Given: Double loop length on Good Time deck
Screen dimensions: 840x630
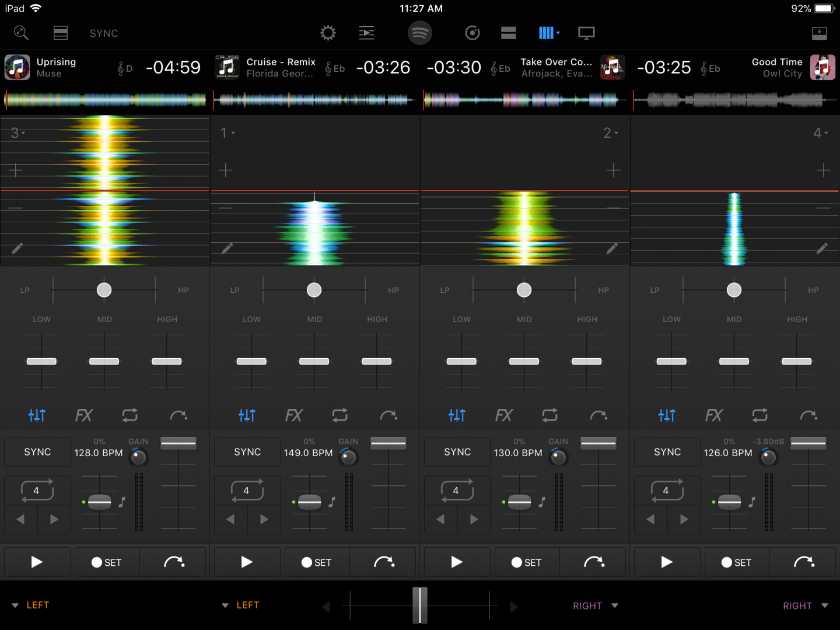Looking at the screenshot, I should click(x=684, y=519).
